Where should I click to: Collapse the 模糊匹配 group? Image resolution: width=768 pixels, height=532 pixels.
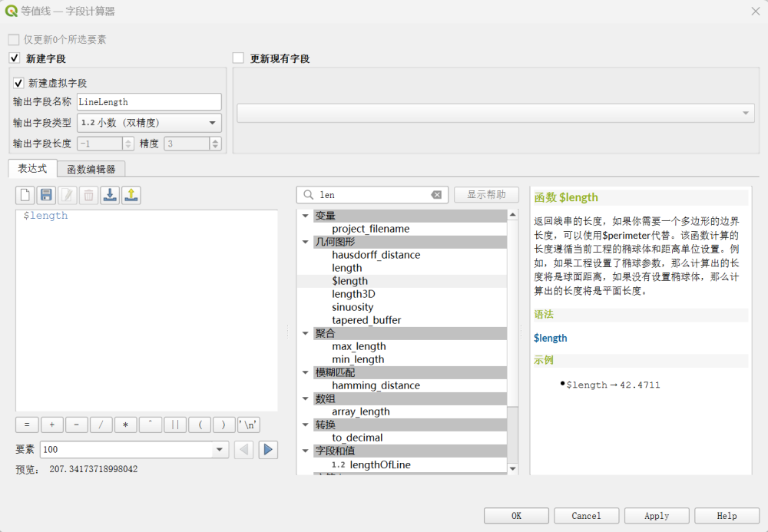(305, 372)
